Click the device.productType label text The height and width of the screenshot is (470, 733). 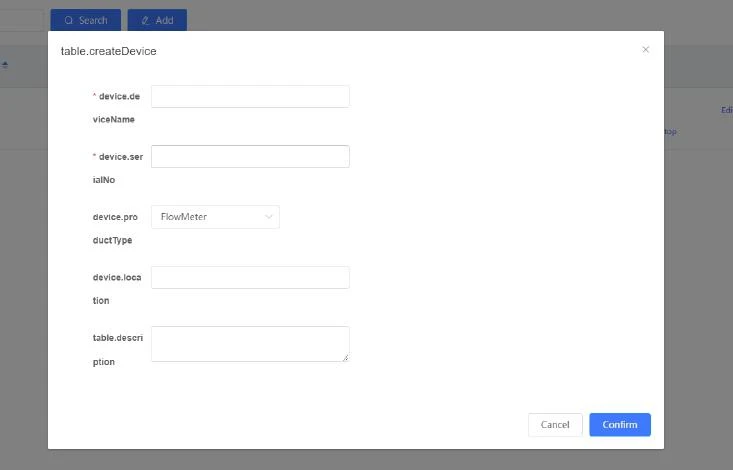pos(115,228)
